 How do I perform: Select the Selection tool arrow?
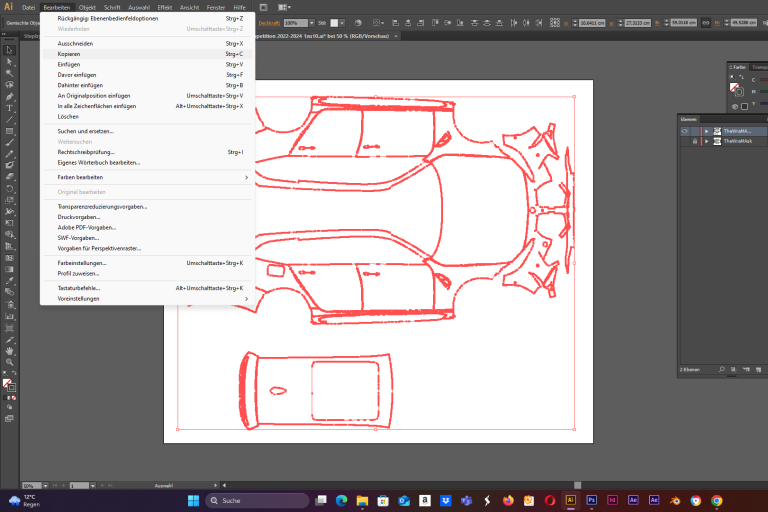pos(9,50)
